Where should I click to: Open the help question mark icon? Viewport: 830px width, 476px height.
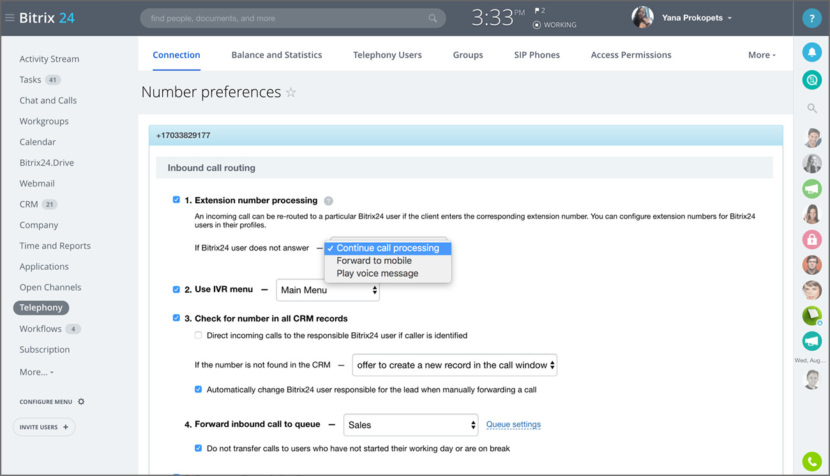click(811, 18)
